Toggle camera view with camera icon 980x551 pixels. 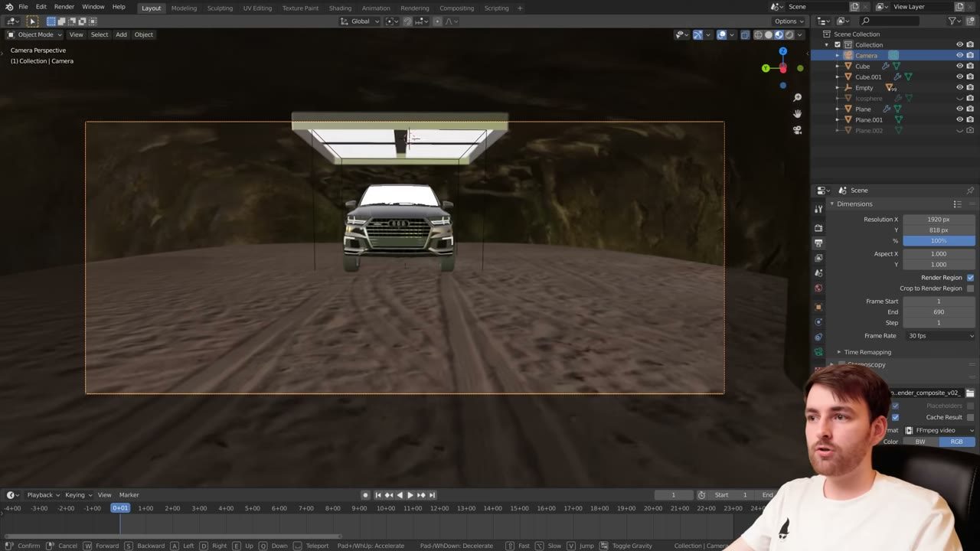tap(797, 130)
